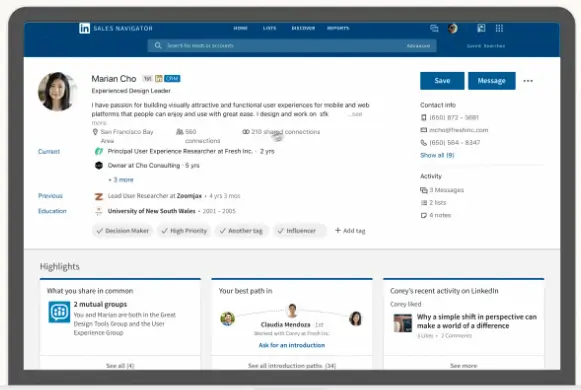Viewport: 581px width, 390px height.
Task: Open the 210 shared connections link
Action: pos(285,131)
